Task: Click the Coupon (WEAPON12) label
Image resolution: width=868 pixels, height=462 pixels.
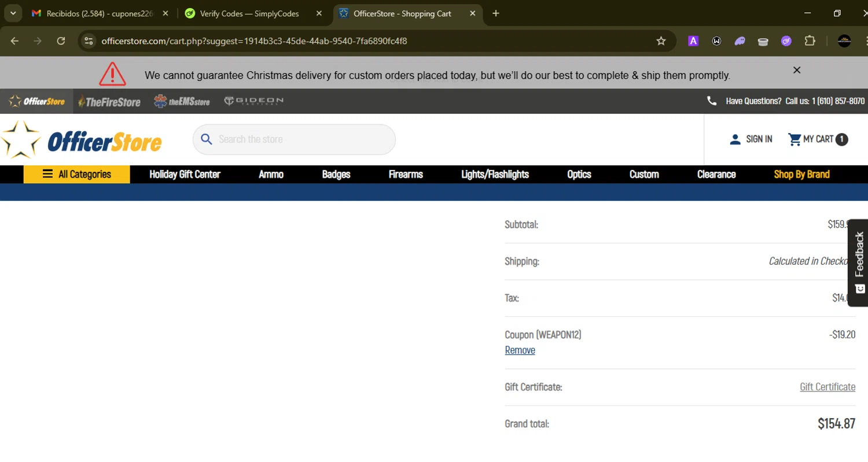Action: pos(543,334)
